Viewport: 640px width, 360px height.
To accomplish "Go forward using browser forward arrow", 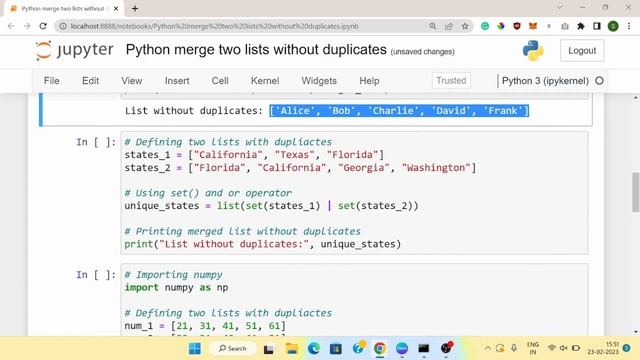I will click(x=27, y=26).
